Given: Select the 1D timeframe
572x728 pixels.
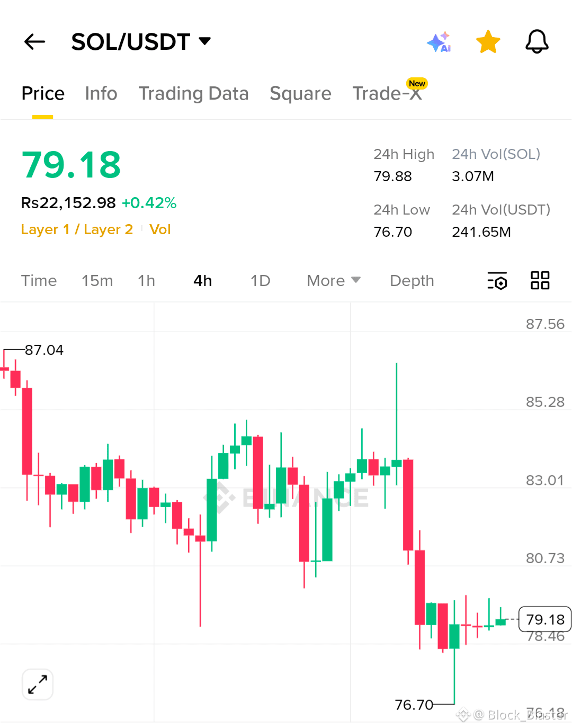Looking at the screenshot, I should coord(261,280).
